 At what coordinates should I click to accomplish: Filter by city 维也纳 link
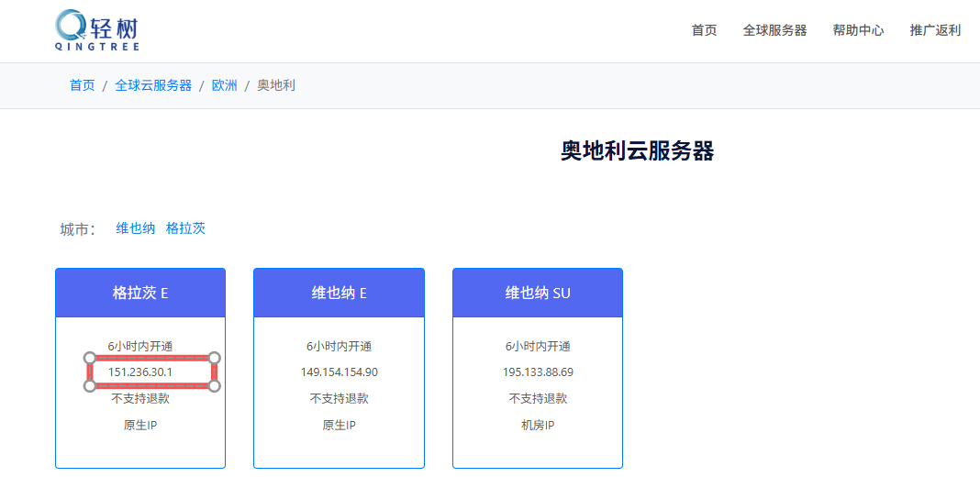135,228
